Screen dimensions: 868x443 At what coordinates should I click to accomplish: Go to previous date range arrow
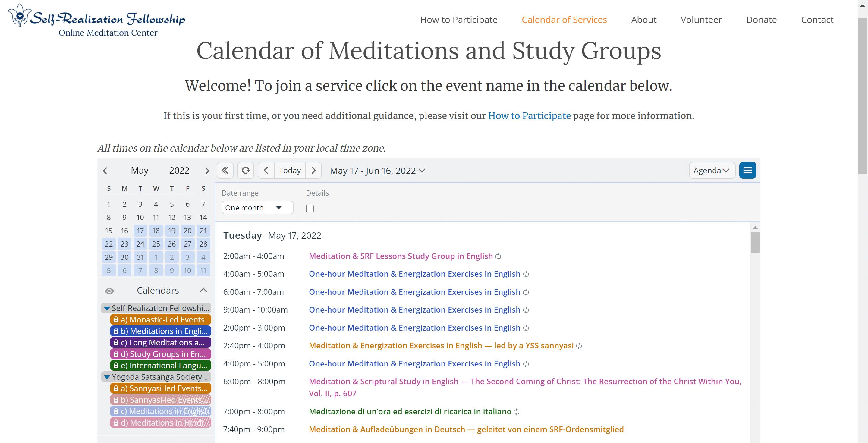(x=266, y=171)
